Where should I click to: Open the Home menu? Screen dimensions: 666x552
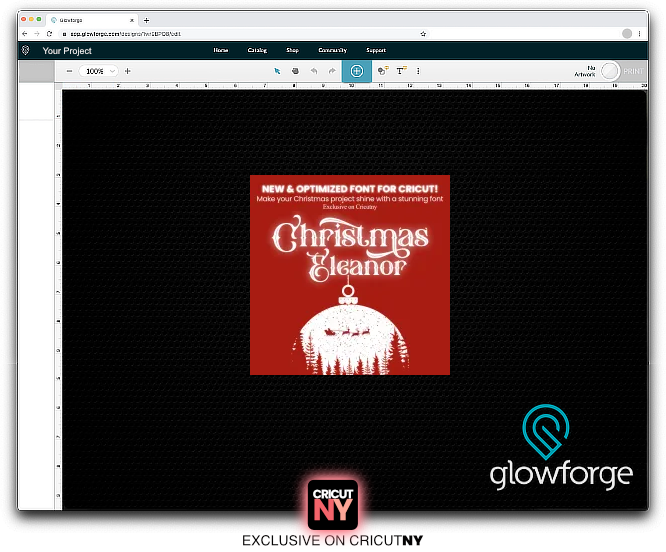click(x=221, y=50)
